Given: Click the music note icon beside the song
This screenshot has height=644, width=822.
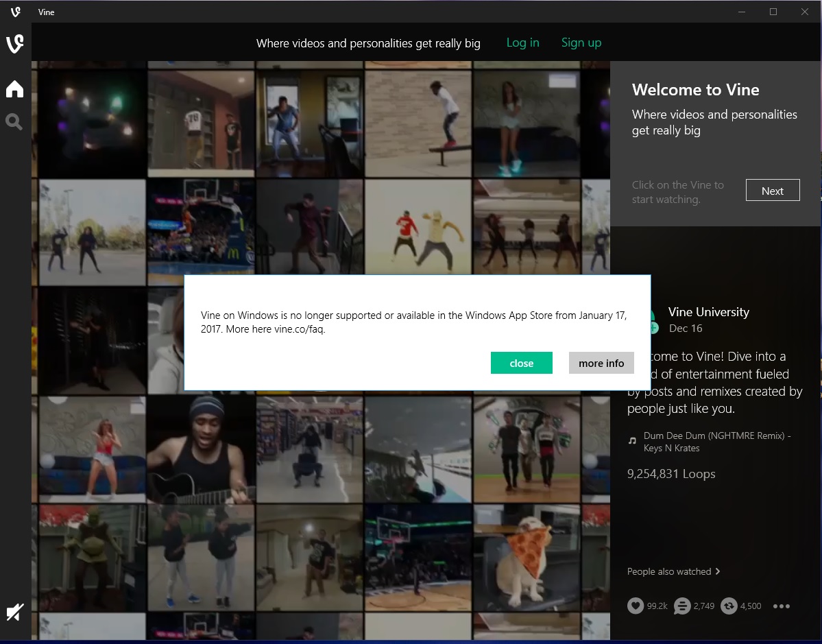Looking at the screenshot, I should (632, 441).
